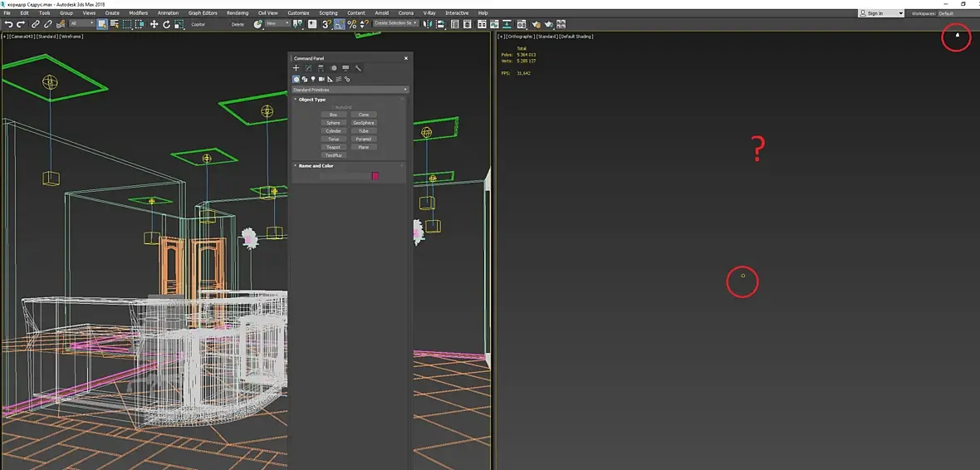Toggle the Angle Snap button

(x=340, y=25)
